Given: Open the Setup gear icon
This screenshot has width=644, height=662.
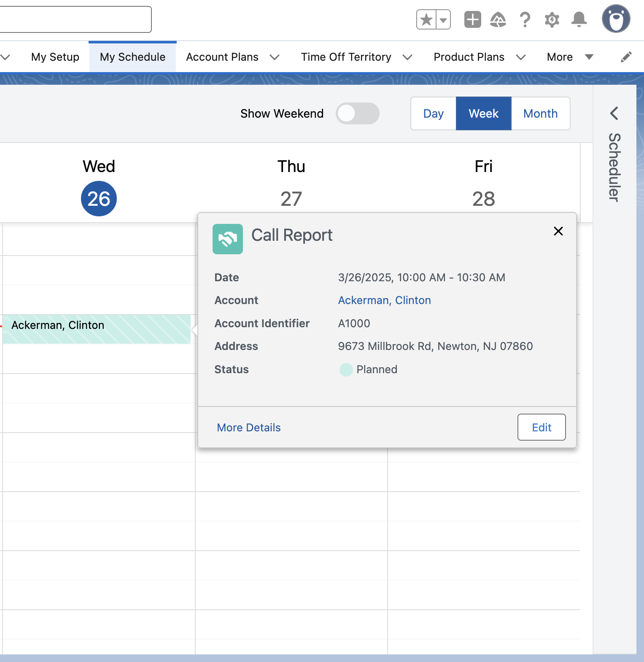Looking at the screenshot, I should tap(552, 20).
